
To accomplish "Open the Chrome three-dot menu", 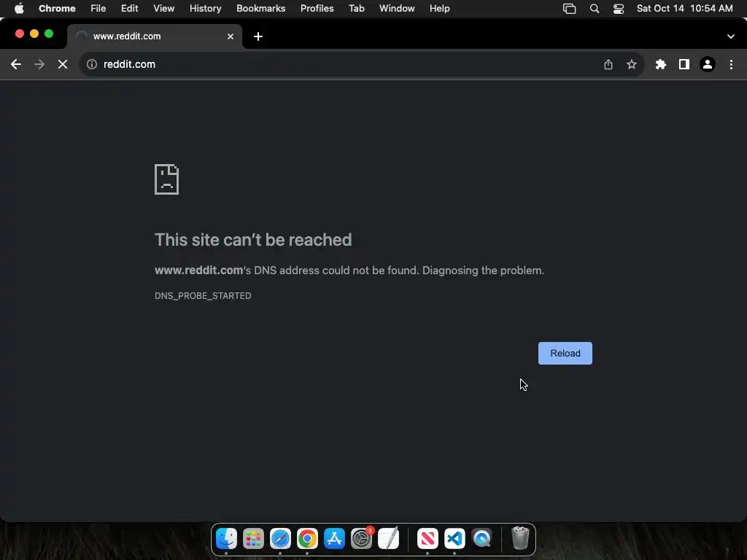I will [x=731, y=64].
